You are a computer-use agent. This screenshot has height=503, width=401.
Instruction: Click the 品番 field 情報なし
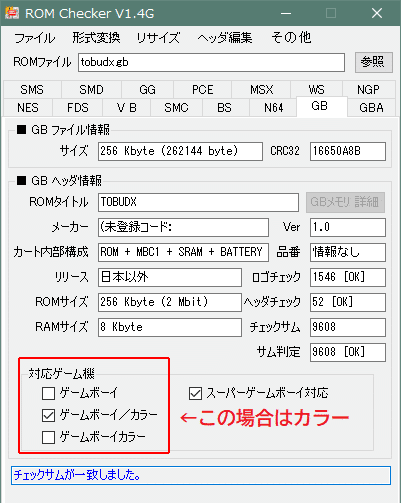coord(348,252)
